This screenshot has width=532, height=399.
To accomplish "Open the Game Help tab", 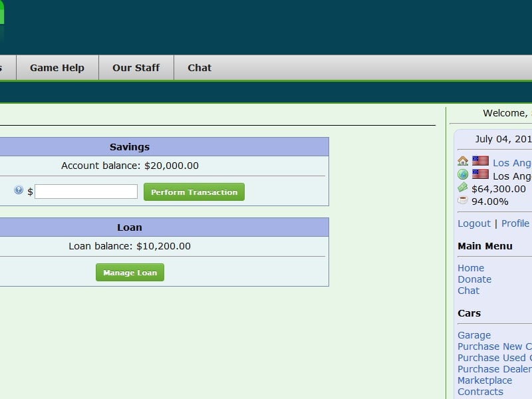I will (57, 67).
